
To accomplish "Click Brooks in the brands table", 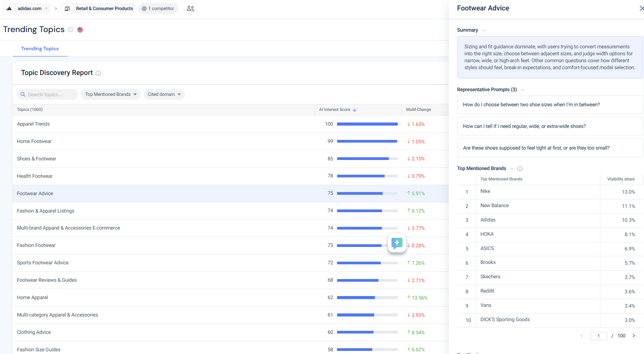I will (488, 262).
